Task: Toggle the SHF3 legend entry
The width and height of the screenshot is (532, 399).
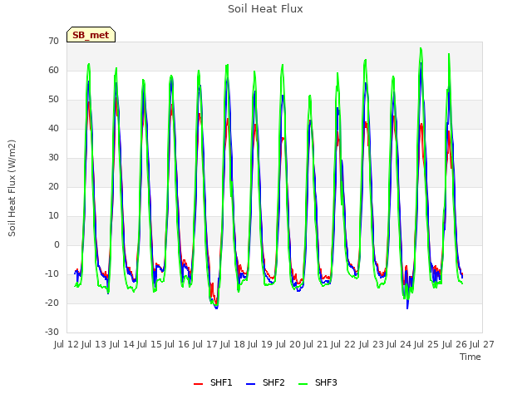Action: [x=318, y=382]
